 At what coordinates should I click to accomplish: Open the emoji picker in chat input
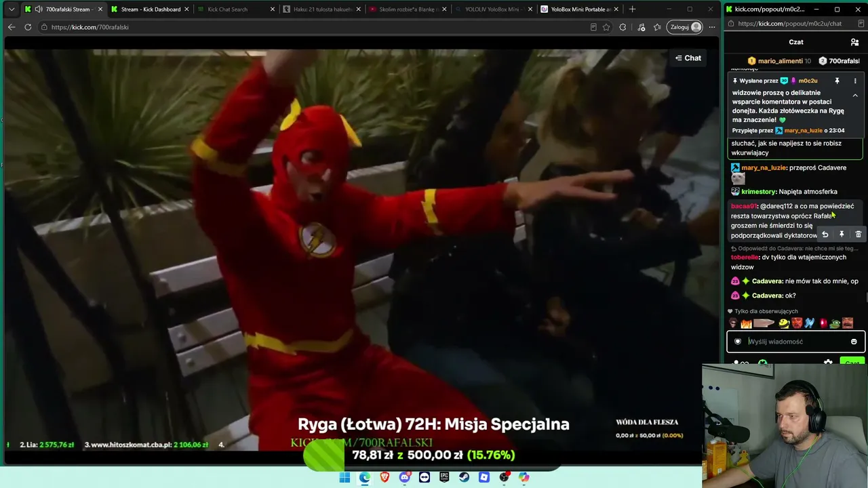[854, 342]
